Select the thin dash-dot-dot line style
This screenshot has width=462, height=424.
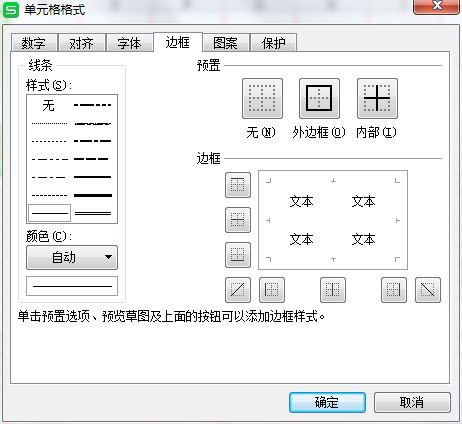49,159
